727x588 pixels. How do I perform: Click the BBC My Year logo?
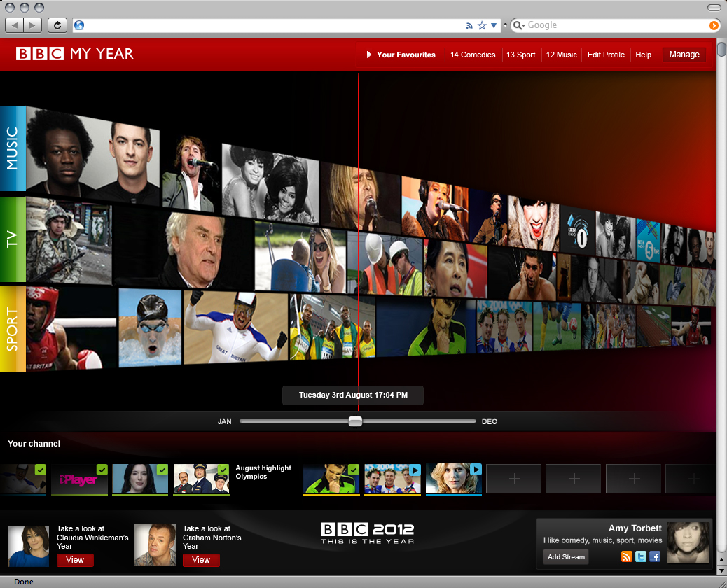click(x=75, y=54)
